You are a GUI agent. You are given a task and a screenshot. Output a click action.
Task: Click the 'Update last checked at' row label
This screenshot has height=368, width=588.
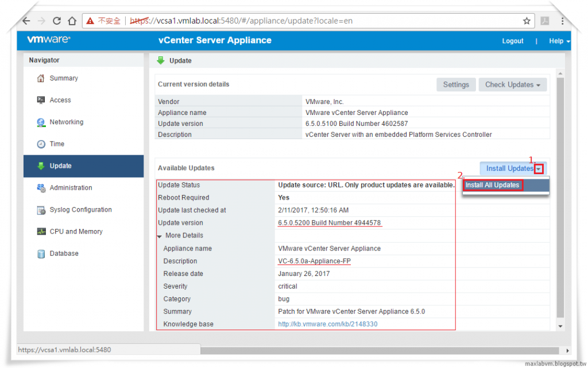(x=192, y=210)
